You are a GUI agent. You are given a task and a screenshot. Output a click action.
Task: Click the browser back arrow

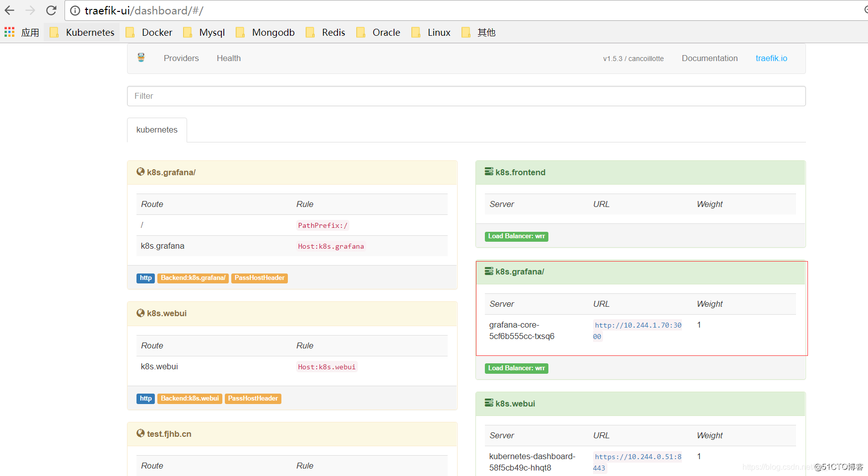[9, 10]
